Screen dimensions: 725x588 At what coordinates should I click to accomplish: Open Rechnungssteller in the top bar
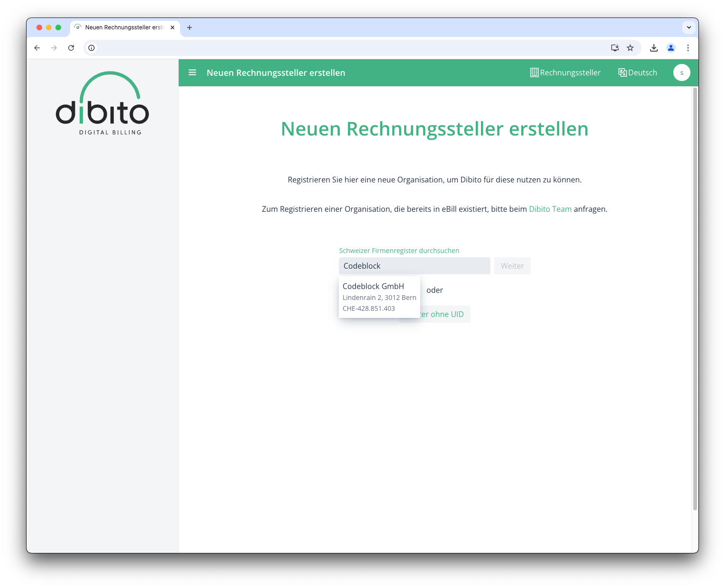coord(565,72)
